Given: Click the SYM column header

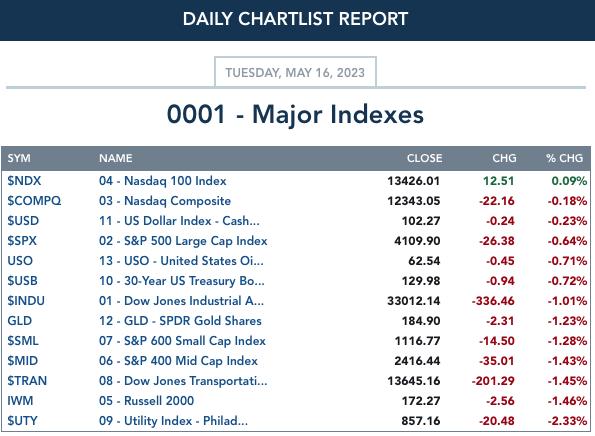Looking at the screenshot, I should [x=19, y=158].
